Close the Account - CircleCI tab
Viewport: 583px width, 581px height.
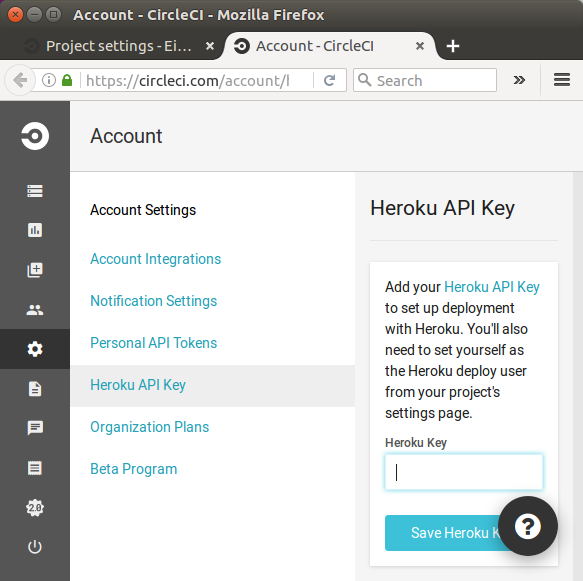(x=420, y=46)
